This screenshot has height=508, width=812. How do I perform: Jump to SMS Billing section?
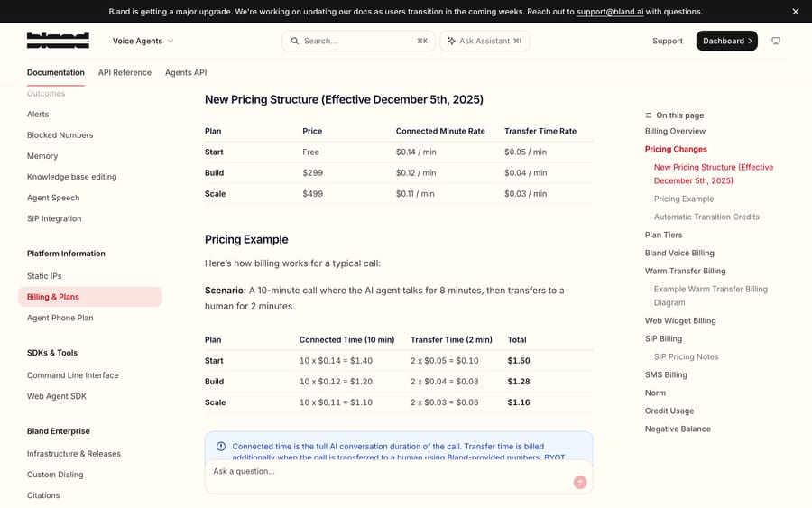pos(666,375)
